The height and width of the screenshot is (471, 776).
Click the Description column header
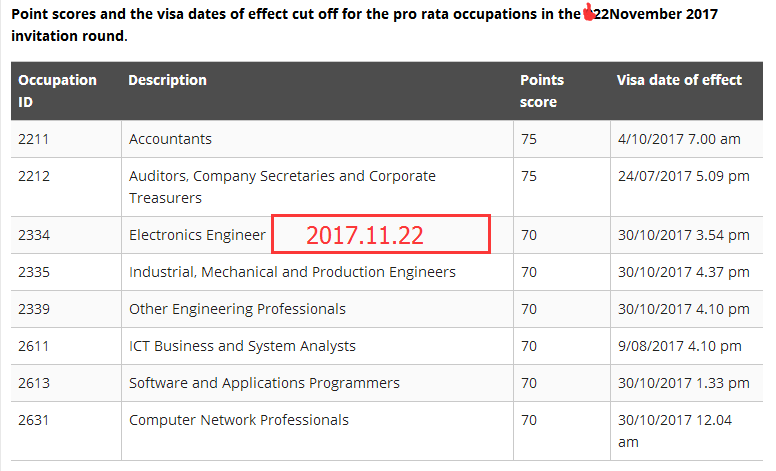pos(168,80)
